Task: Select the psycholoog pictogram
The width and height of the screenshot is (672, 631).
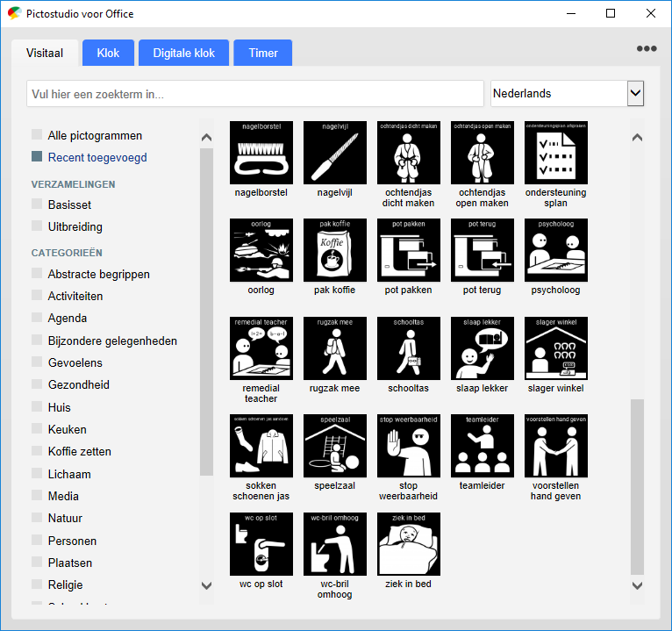Action: pos(556,250)
